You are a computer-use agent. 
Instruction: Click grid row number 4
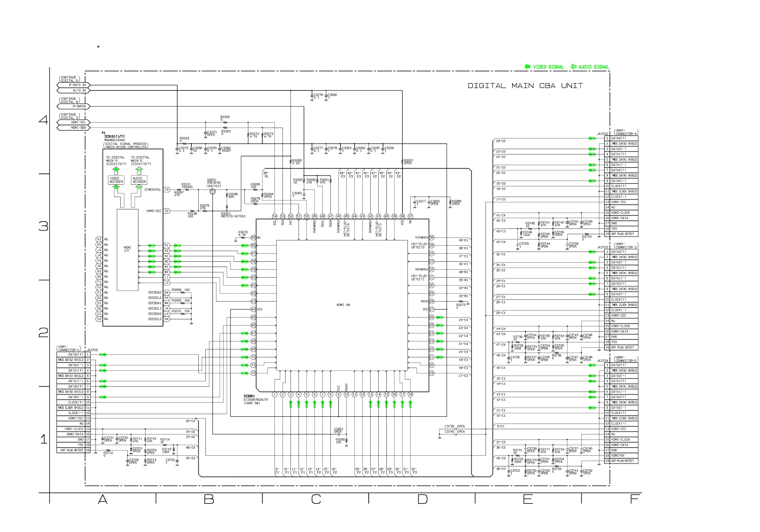tap(44, 120)
